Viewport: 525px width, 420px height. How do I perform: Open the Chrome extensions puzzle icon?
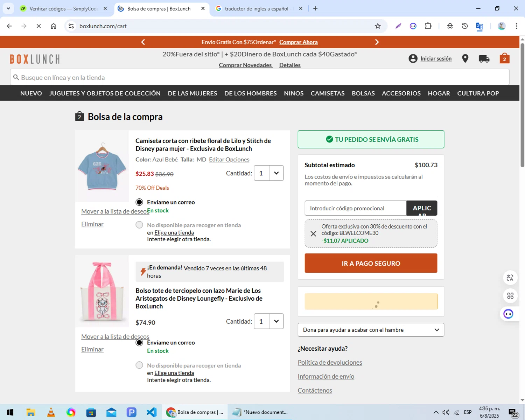point(428,26)
